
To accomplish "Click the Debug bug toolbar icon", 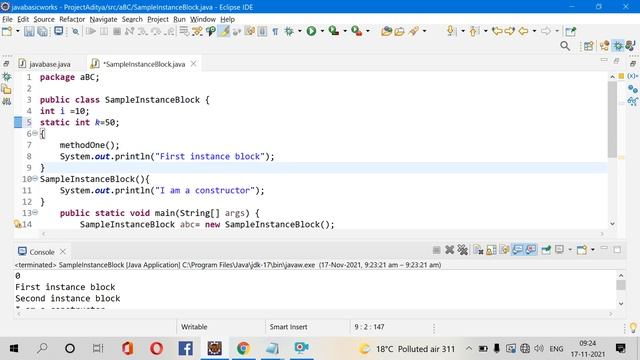I will coord(289,31).
